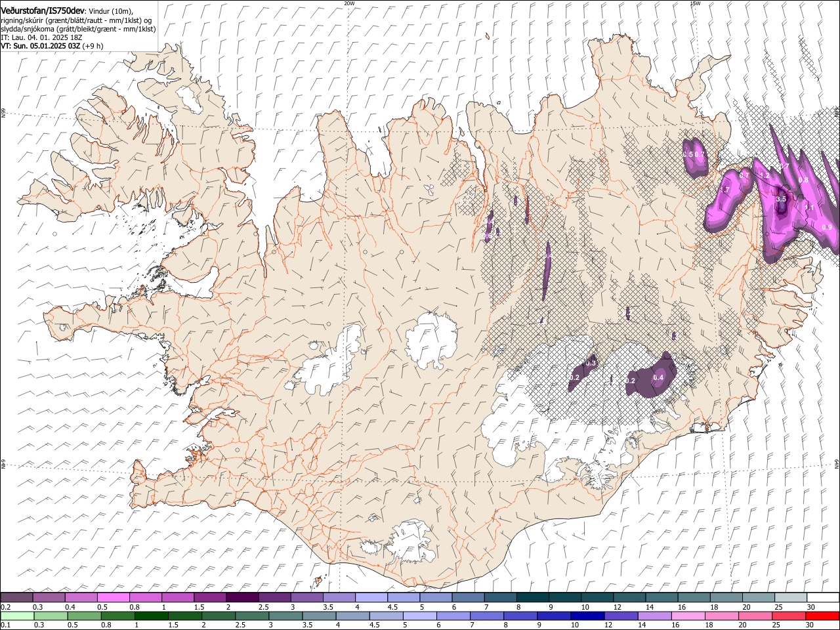Select the 'VT: Sun. 05.01.2025 03Z (+9 h)' line
Image resolution: width=840 pixels, height=630 pixels.
coord(52,46)
